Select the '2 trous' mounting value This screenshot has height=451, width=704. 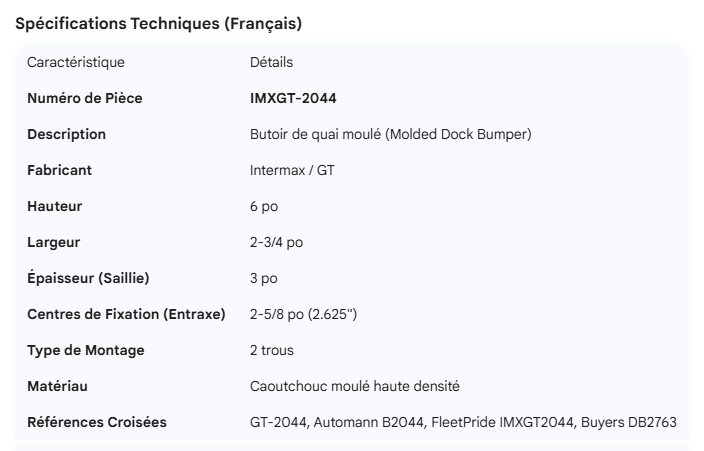pos(271,350)
